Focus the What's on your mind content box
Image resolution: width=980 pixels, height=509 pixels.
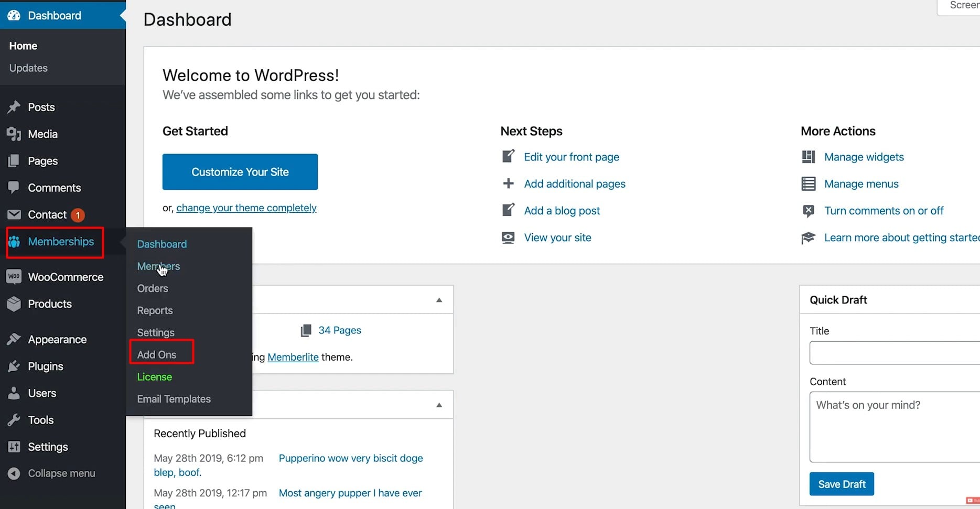(x=895, y=427)
